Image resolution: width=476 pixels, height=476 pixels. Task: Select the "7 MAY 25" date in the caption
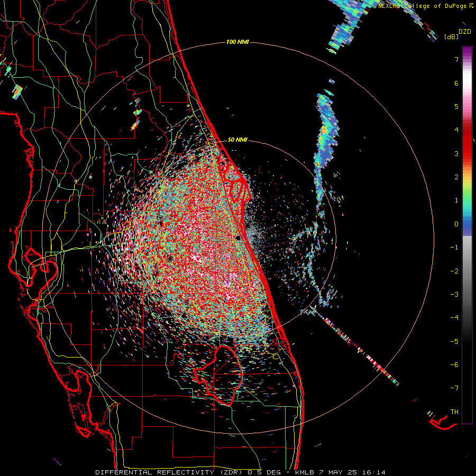point(338,472)
